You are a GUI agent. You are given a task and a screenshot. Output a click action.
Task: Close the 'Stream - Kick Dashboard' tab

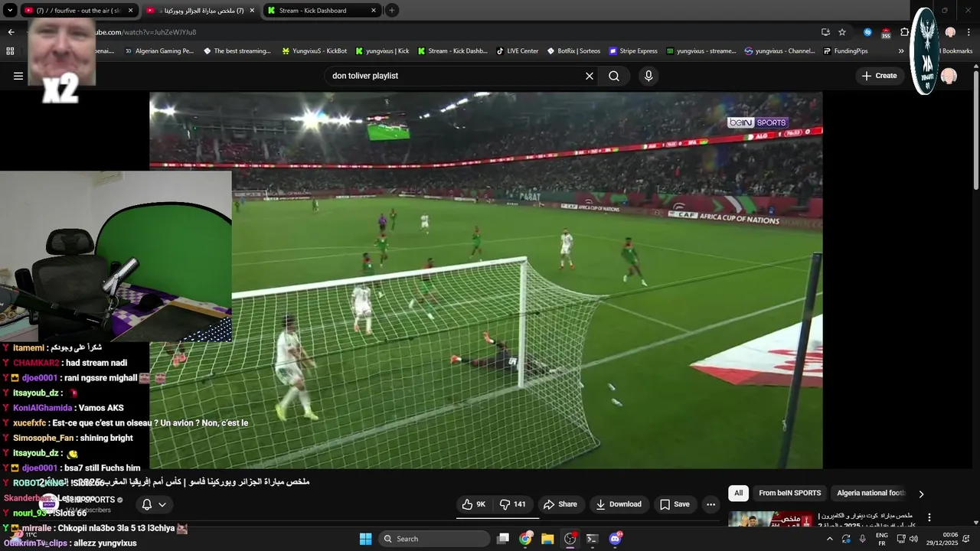pyautogui.click(x=374, y=11)
